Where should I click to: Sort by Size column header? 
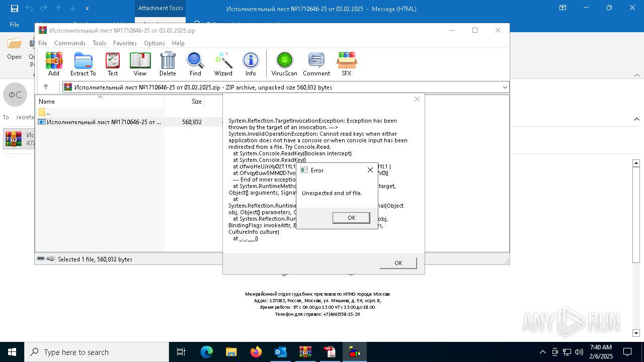(x=185, y=101)
